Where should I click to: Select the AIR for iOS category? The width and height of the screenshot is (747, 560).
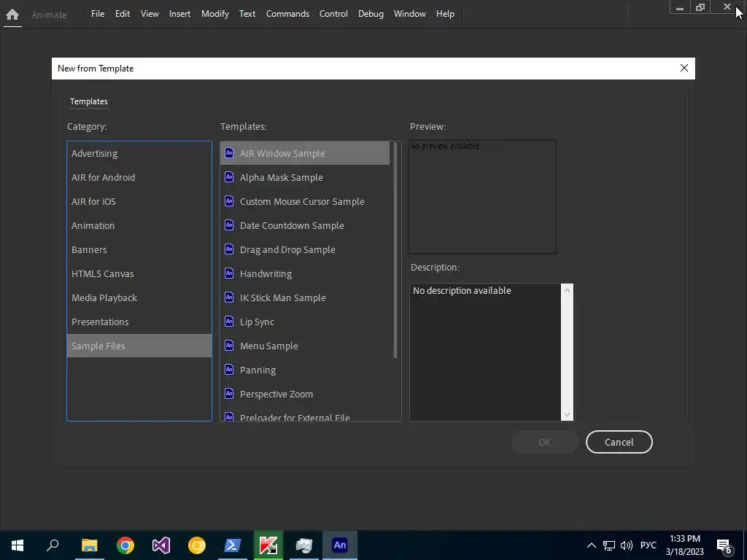(x=139, y=201)
